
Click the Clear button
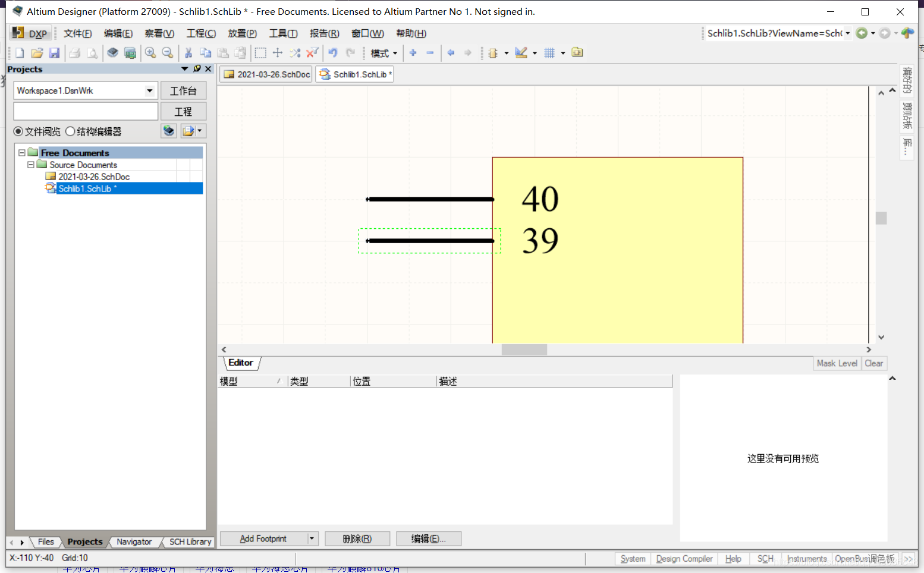point(874,363)
